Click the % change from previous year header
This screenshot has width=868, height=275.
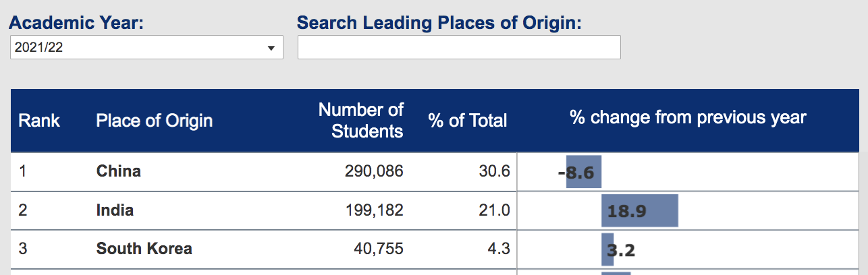688,118
